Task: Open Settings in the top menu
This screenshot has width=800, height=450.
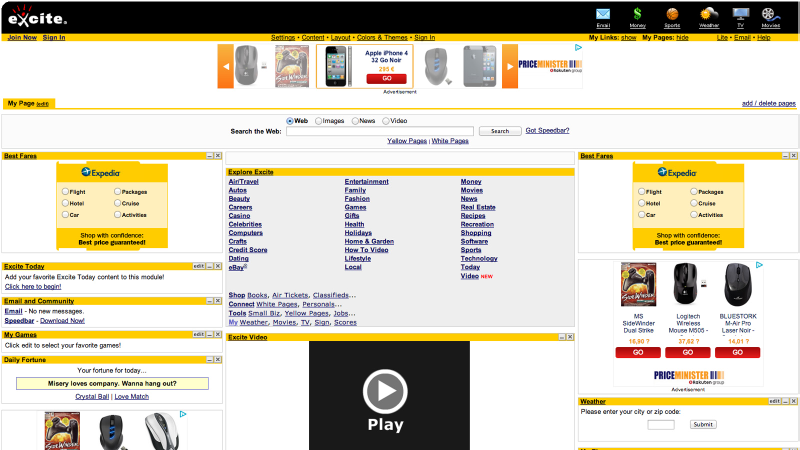Action: (x=283, y=38)
